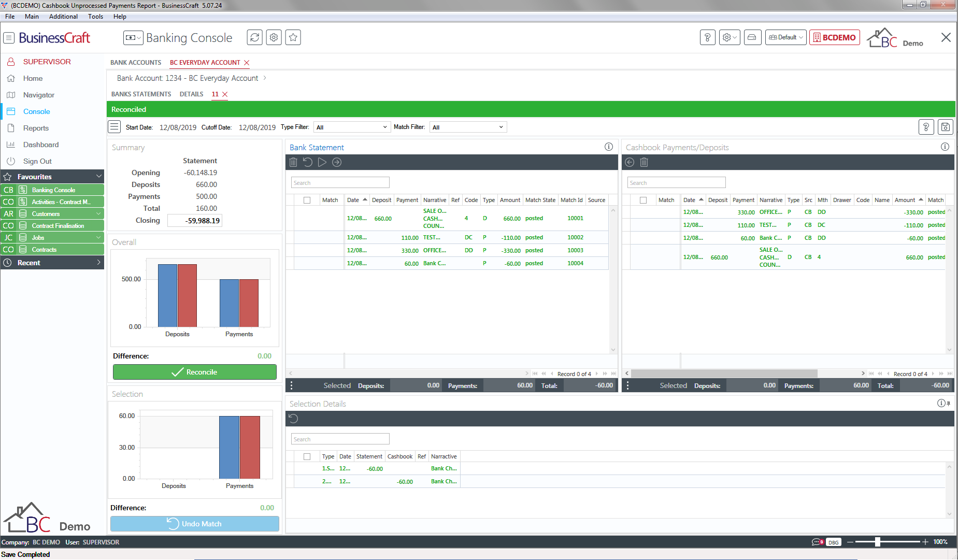This screenshot has height=560, width=958.
Task: Click the Selection Details search field
Action: coord(340,439)
